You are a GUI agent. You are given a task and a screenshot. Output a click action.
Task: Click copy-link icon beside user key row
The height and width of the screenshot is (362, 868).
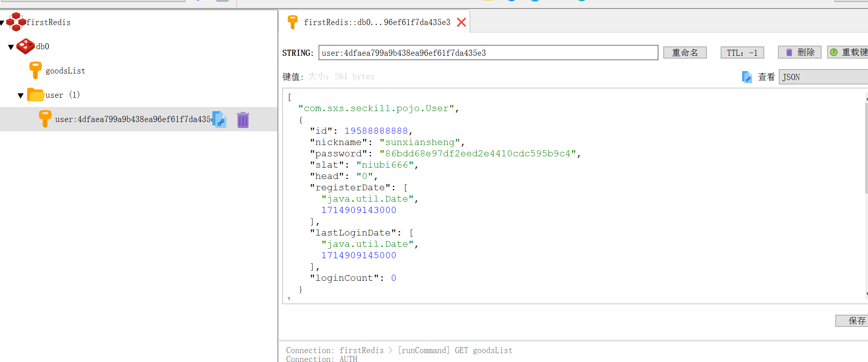[220, 120]
